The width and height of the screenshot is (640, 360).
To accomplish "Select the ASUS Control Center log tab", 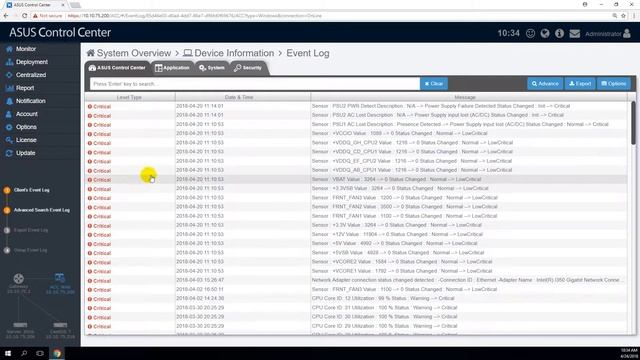I will [x=118, y=68].
